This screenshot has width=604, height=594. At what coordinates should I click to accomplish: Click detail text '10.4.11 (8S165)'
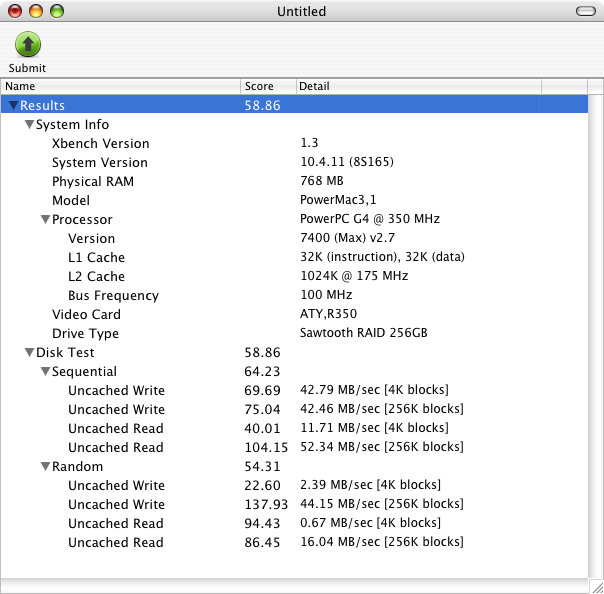pyautogui.click(x=347, y=162)
